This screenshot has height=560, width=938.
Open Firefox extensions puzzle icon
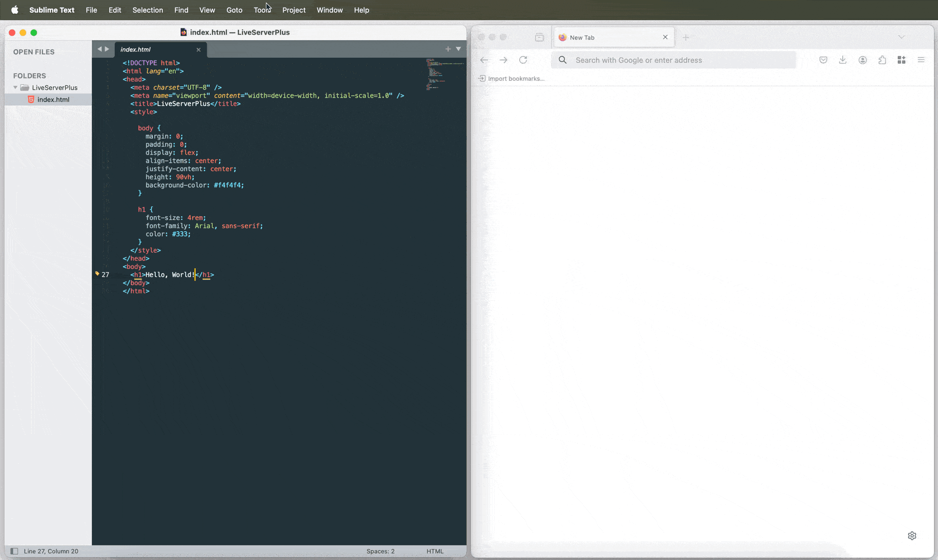(882, 60)
